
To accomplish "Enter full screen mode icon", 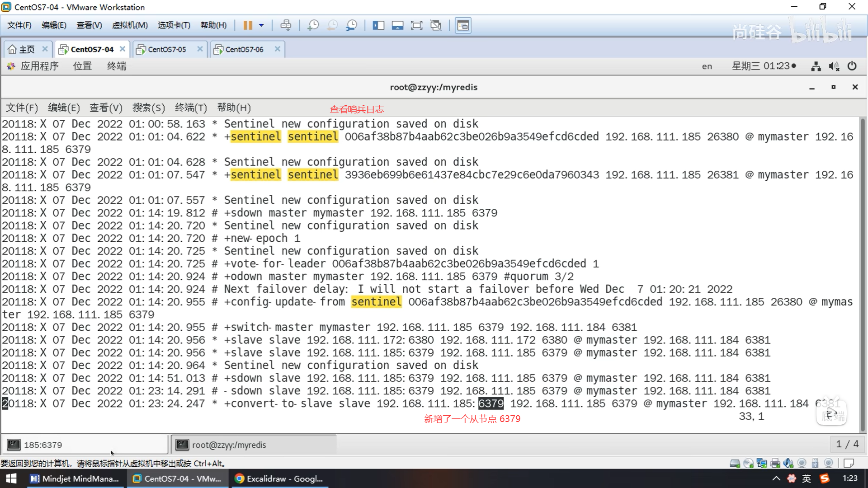I will tap(416, 25).
